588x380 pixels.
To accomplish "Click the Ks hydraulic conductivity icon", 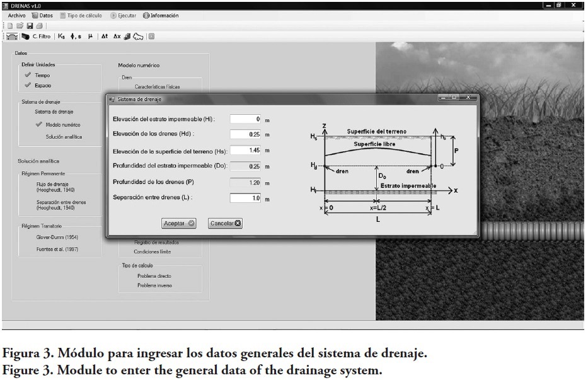I will click(61, 37).
